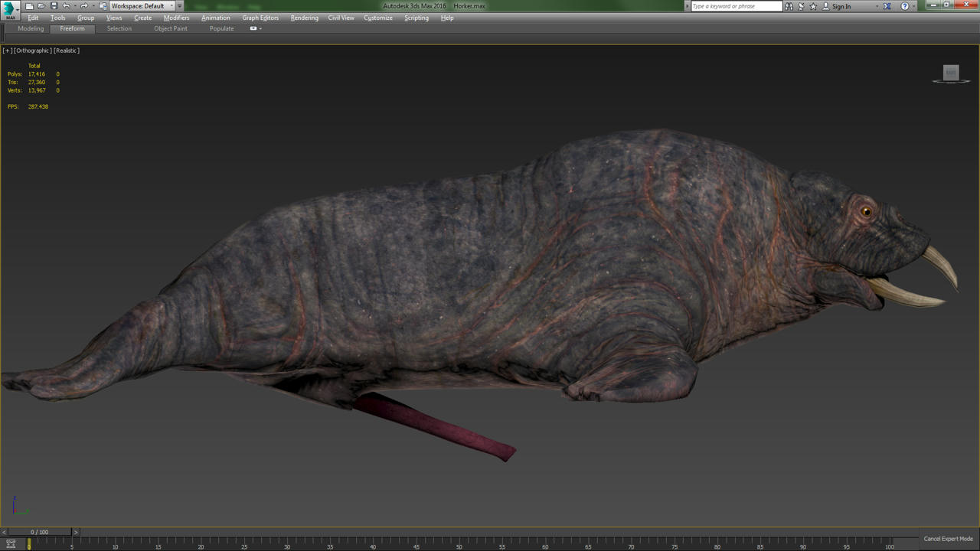Open the Workspace: Default dropdown

click(142, 6)
